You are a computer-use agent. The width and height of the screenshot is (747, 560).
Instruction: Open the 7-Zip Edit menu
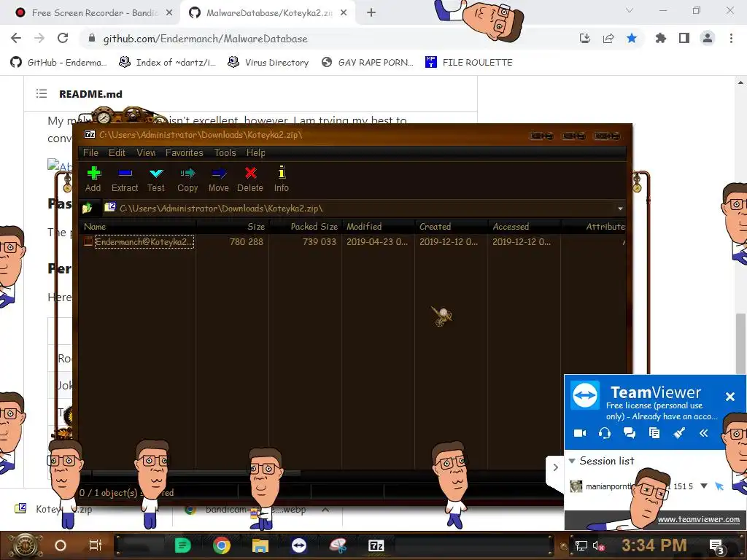click(x=117, y=153)
